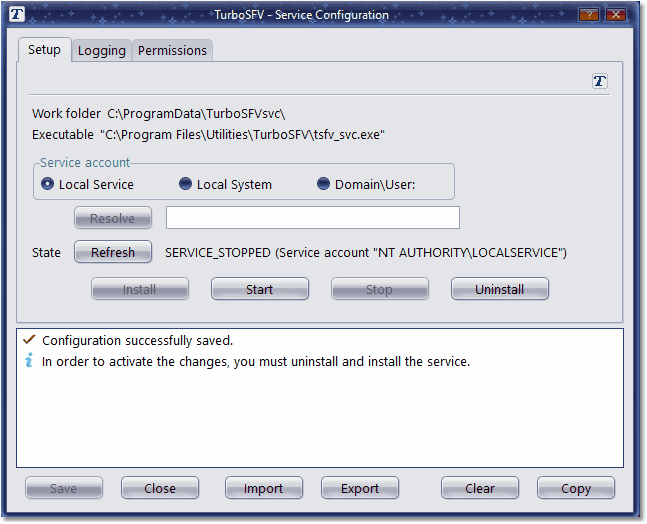Switch to the Setup tab
This screenshot has height=524, width=647.
[x=44, y=50]
